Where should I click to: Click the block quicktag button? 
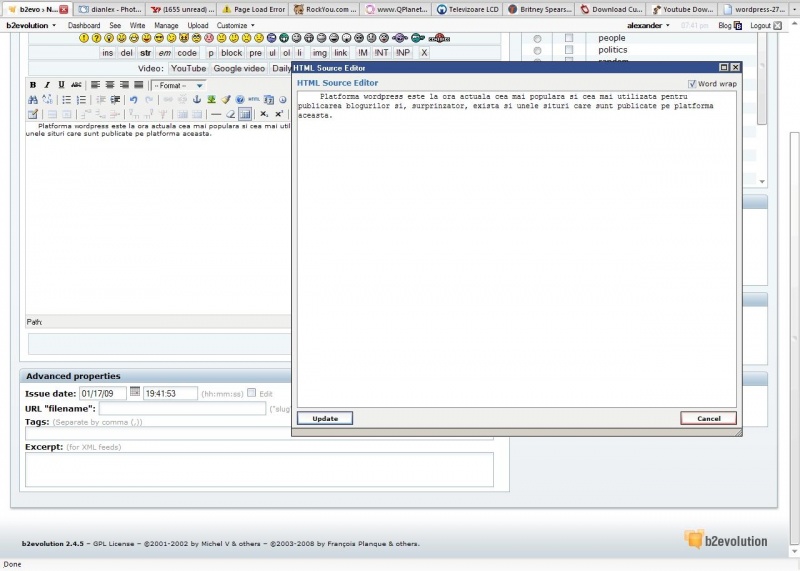pos(232,53)
